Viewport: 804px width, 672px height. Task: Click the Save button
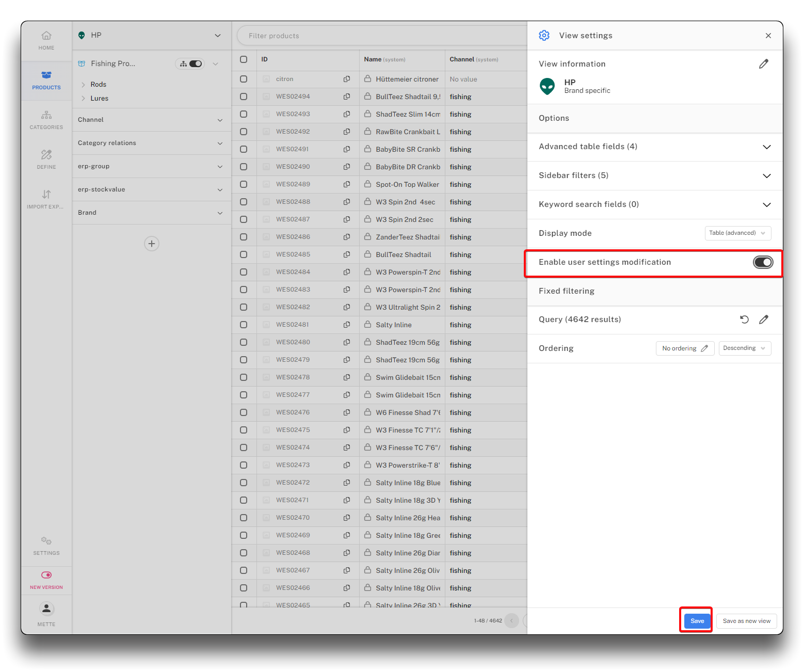tap(697, 621)
